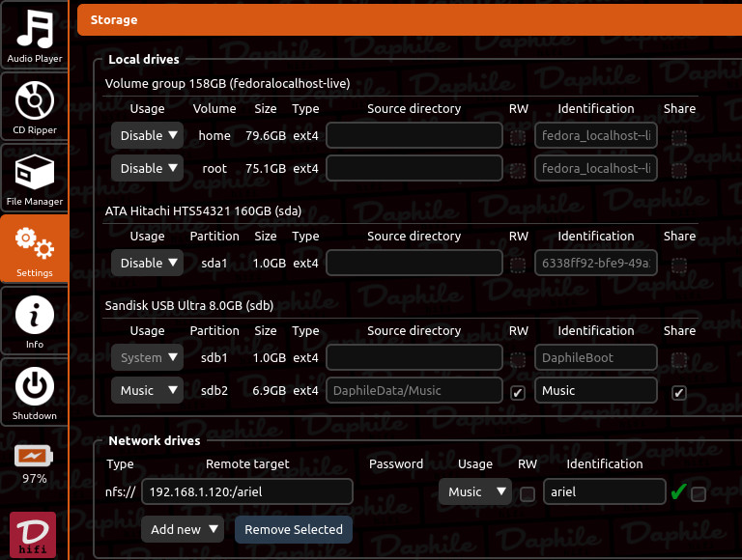
Task: Click the ariel identification field
Action: [x=604, y=491]
